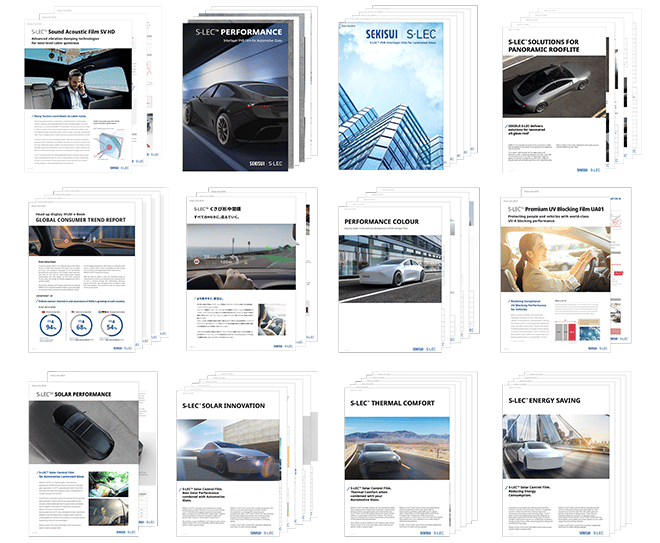Open the S-LEC SOLAR PERFORMANCE brochure
This screenshot has width=660, height=543.
84,459
